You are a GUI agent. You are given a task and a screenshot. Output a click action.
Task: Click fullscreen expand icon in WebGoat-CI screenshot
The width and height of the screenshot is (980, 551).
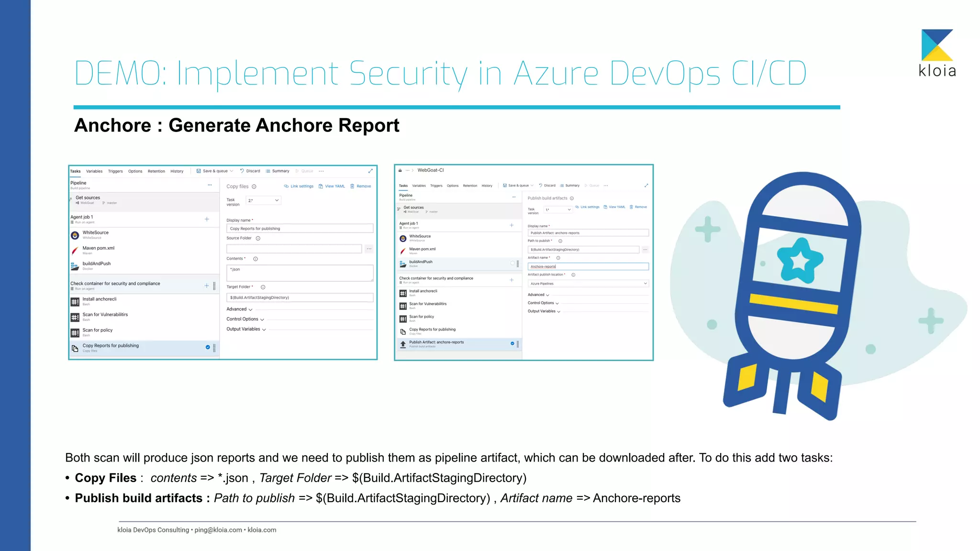coord(646,186)
